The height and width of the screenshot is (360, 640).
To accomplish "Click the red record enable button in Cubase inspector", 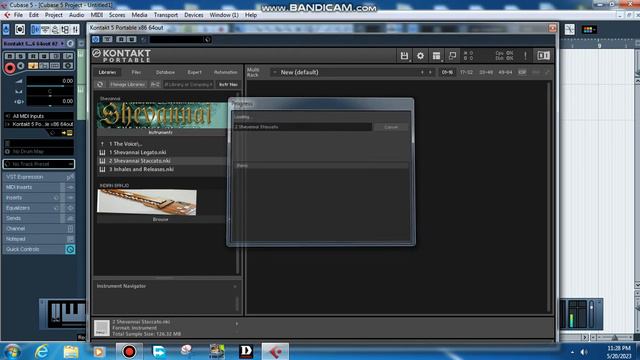I will [x=10, y=68].
